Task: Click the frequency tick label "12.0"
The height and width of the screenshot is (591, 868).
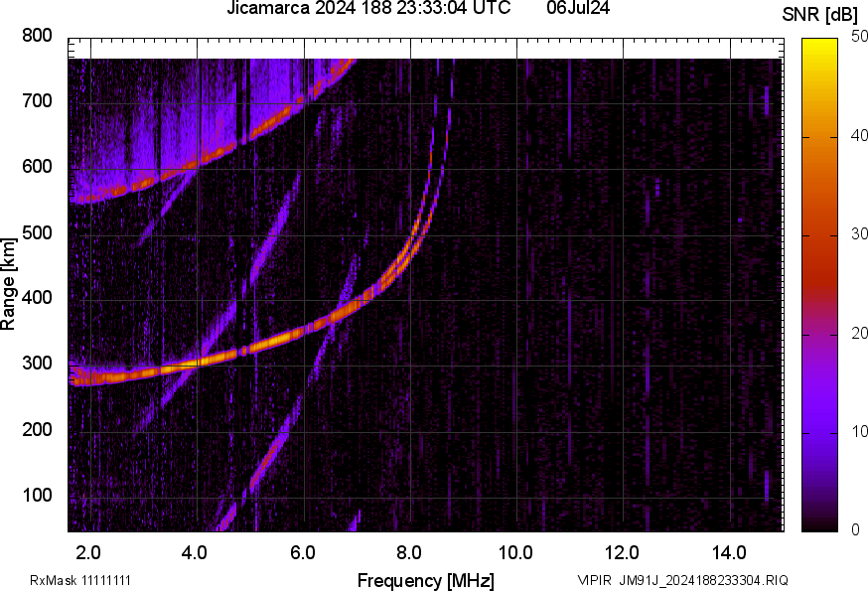Action: [623, 553]
